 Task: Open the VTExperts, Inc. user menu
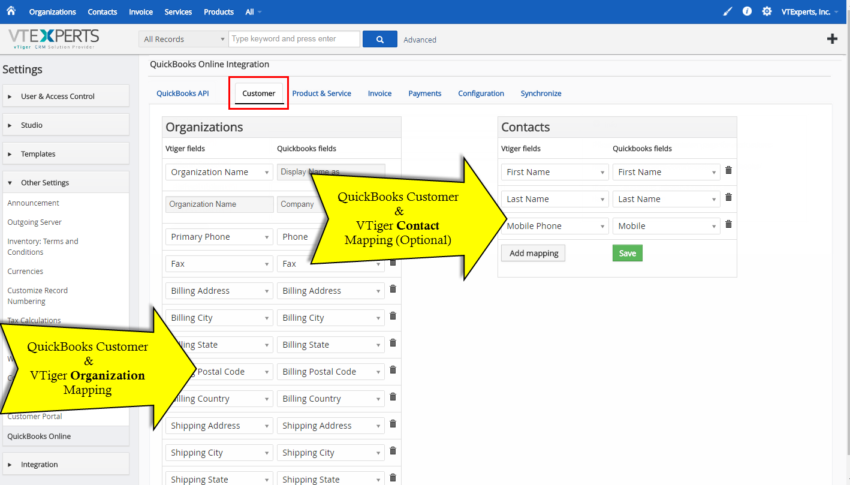click(809, 11)
